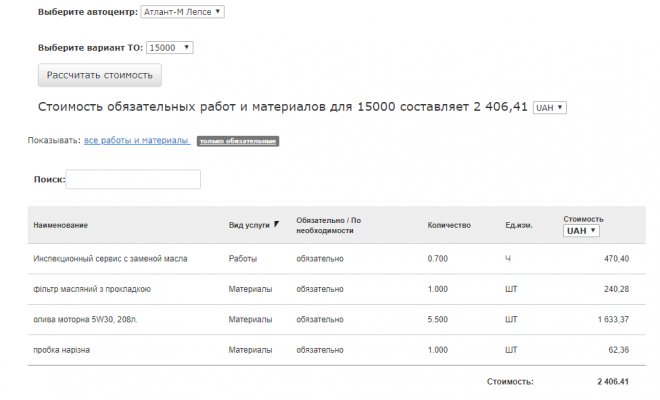Select только обязательные filter badge
This screenshot has width=660, height=400.
(x=238, y=141)
